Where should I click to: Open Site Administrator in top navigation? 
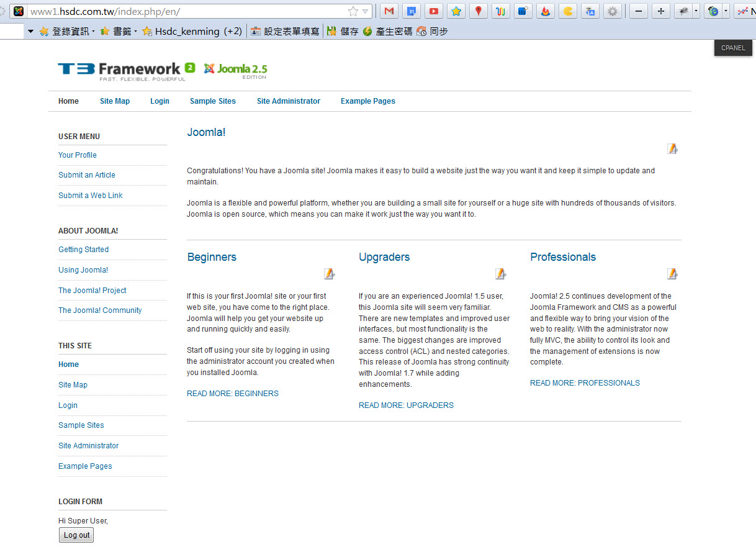click(x=289, y=101)
